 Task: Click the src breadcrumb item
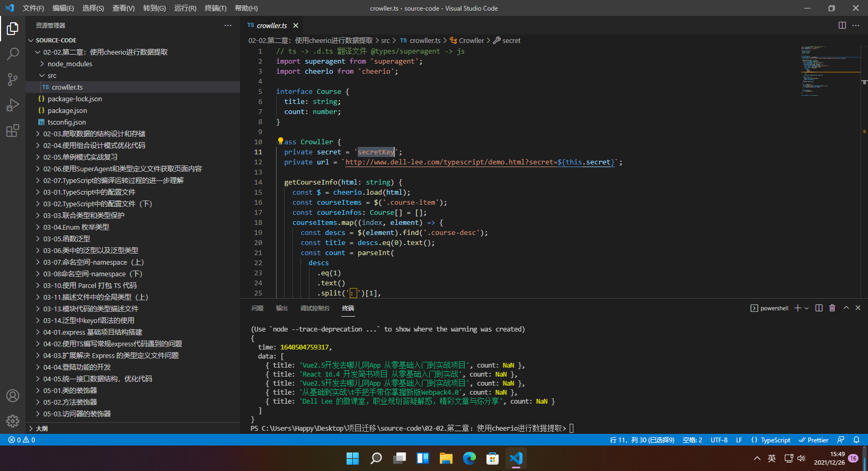385,40
